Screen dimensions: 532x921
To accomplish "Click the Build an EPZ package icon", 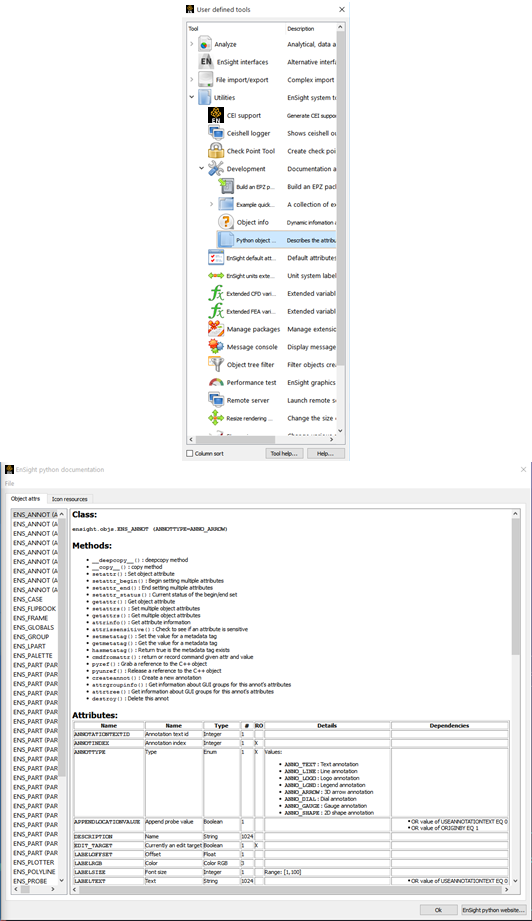I will click(226, 186).
